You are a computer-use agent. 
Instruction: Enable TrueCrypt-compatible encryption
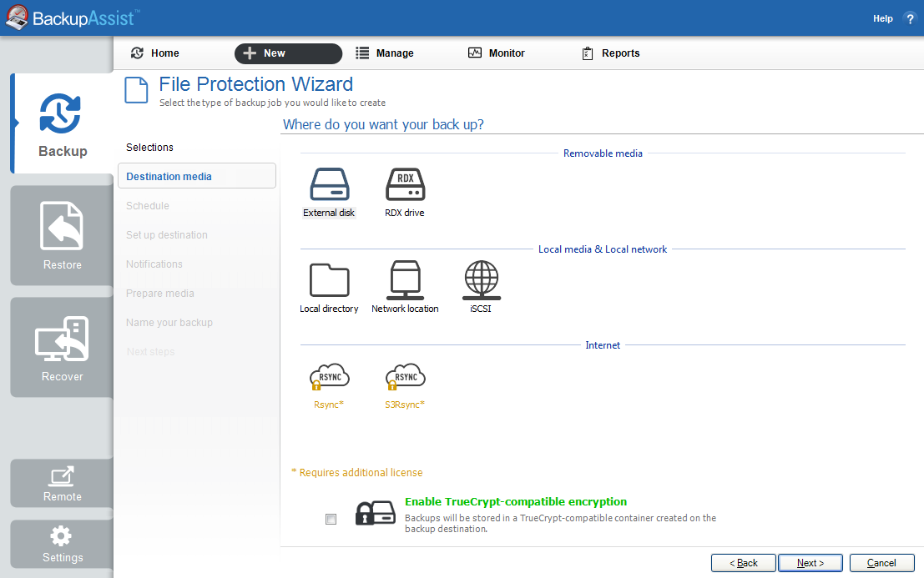point(331,518)
